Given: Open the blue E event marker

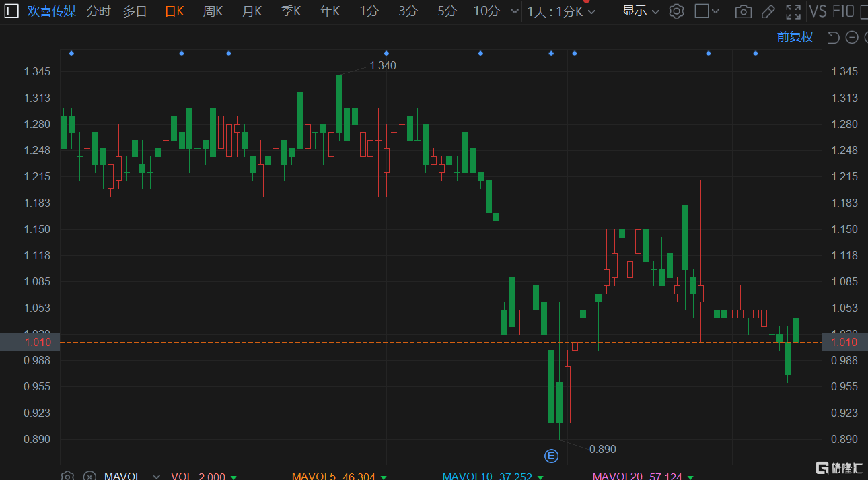Looking at the screenshot, I should (x=551, y=456).
